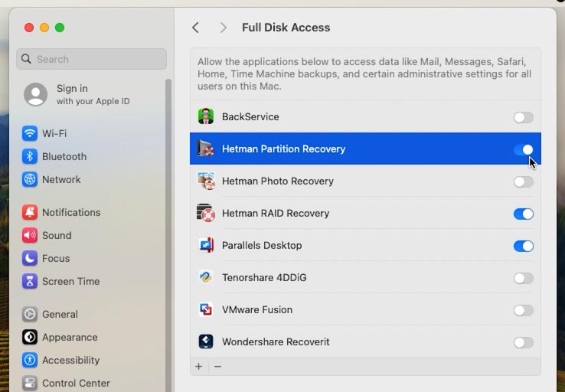Click the minus button to remove app
This screenshot has height=392, width=565.
pos(217,367)
